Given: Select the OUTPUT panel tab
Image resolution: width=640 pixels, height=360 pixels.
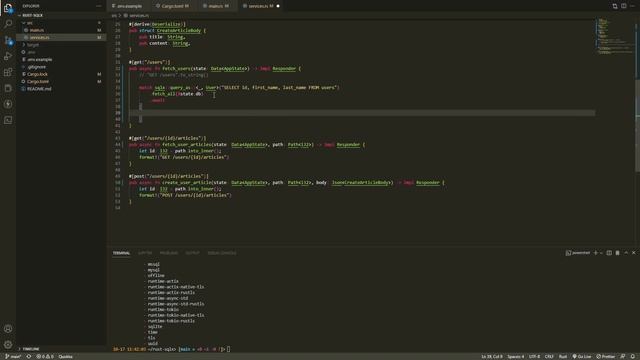Looking at the screenshot, I should (192, 253).
